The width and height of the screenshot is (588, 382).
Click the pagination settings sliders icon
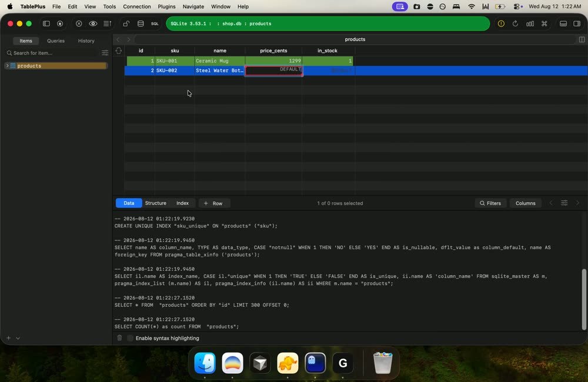point(564,203)
